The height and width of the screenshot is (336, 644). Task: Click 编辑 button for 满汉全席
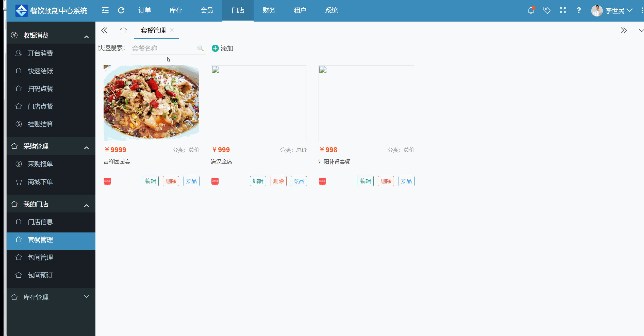[x=258, y=181]
